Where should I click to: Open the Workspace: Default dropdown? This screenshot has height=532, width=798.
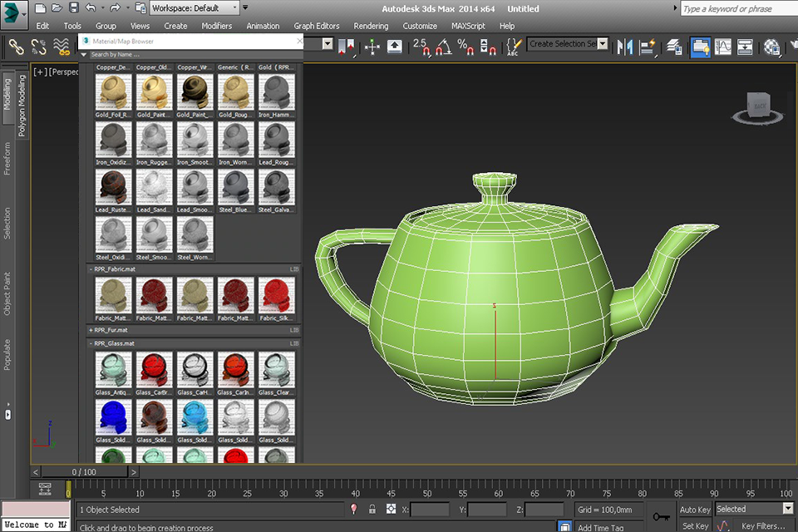tap(195, 8)
